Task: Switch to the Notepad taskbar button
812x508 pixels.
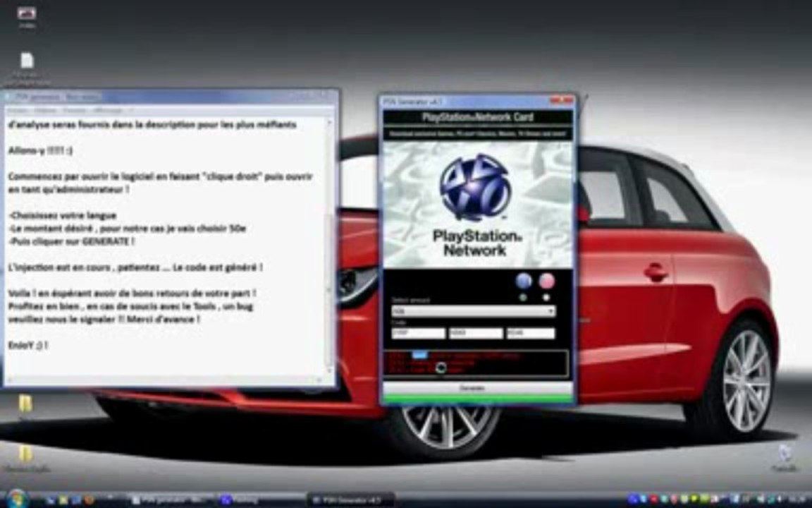Action: point(170,500)
